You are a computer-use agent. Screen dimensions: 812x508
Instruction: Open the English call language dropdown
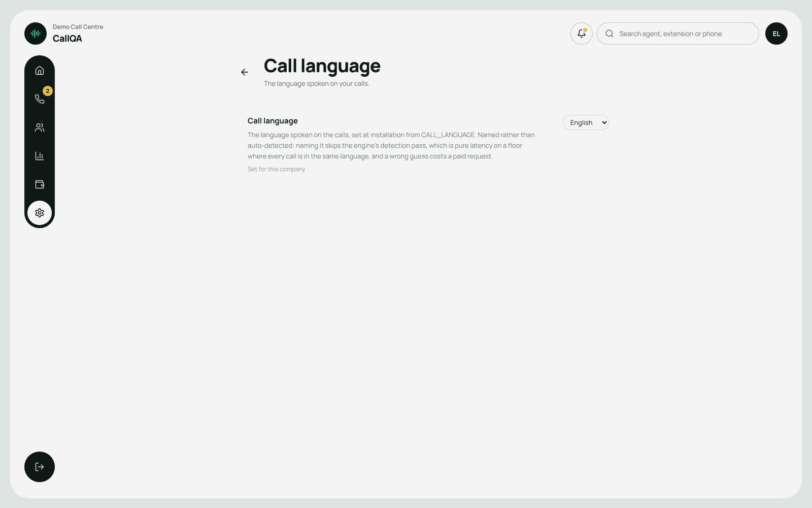click(586, 122)
